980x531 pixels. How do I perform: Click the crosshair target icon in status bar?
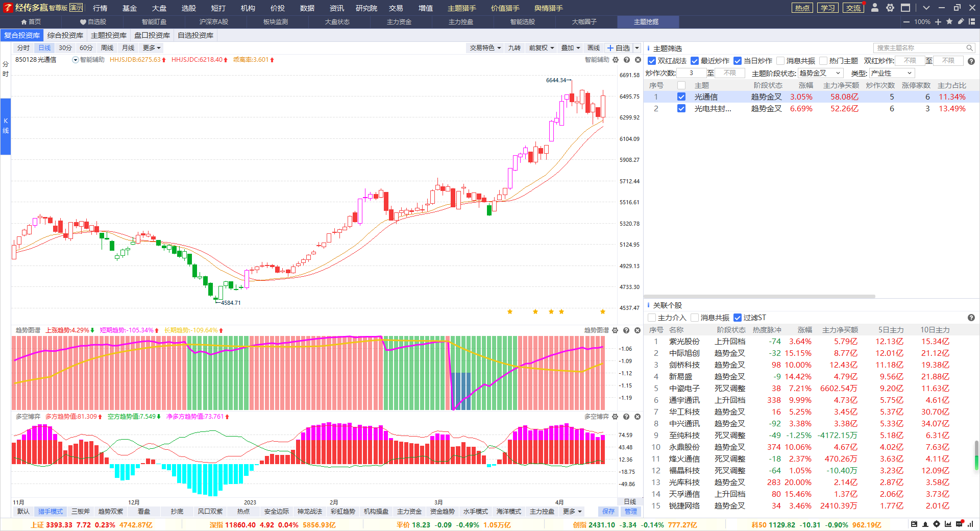[937, 524]
